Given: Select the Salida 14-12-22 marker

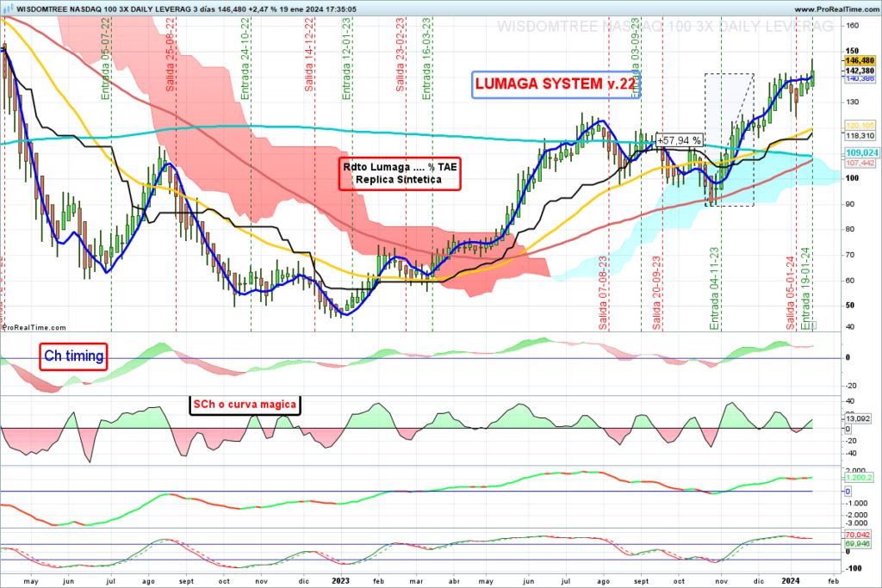Looking at the screenshot, I should [x=309, y=54].
